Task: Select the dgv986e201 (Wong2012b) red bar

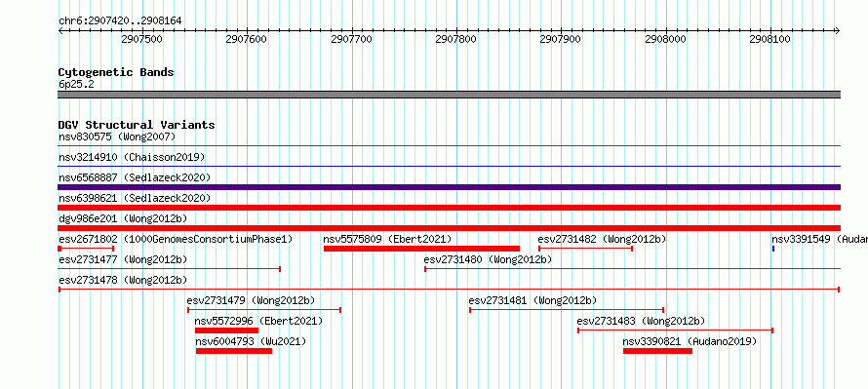Action: click(450, 228)
